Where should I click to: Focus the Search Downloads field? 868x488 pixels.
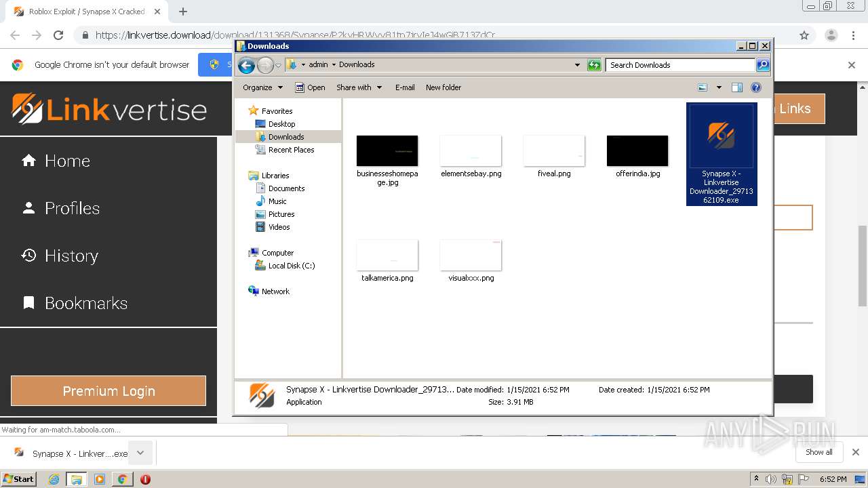[x=680, y=65]
